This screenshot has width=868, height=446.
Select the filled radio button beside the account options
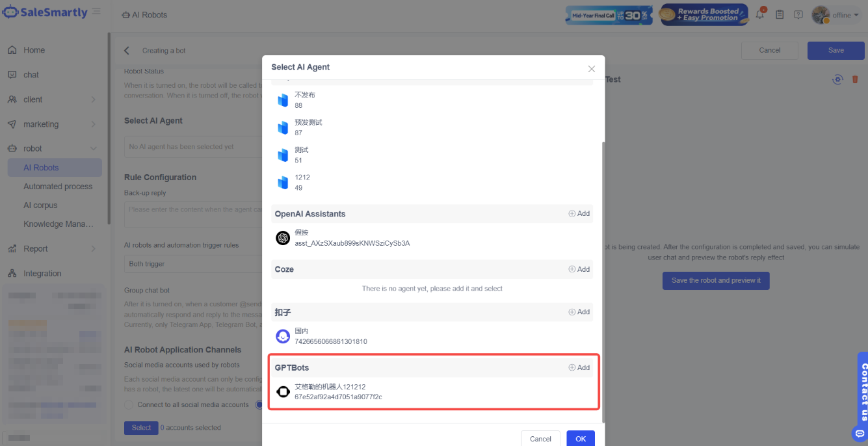point(260,404)
